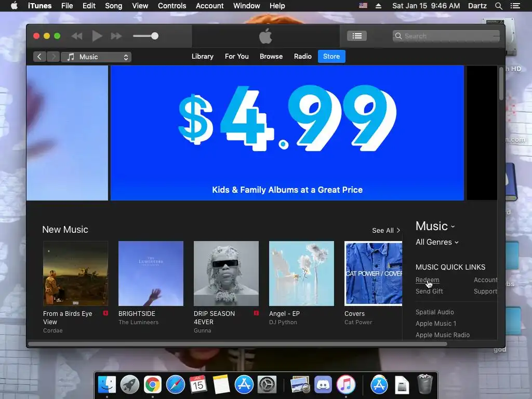This screenshot has height=399, width=532.
Task: Open Calendar icon in the Dock
Action: (x=198, y=384)
